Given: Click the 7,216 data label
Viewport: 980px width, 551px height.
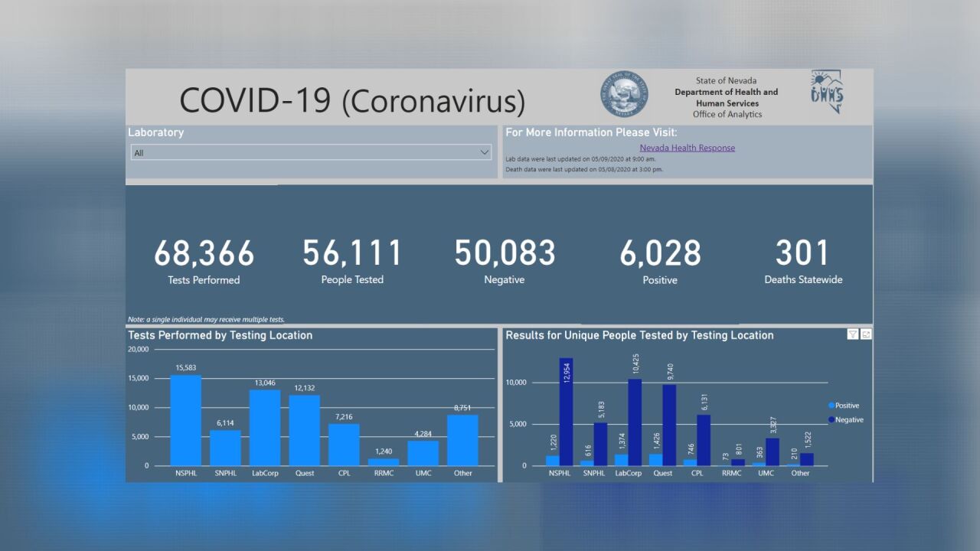Looking at the screenshot, I should click(x=344, y=417).
